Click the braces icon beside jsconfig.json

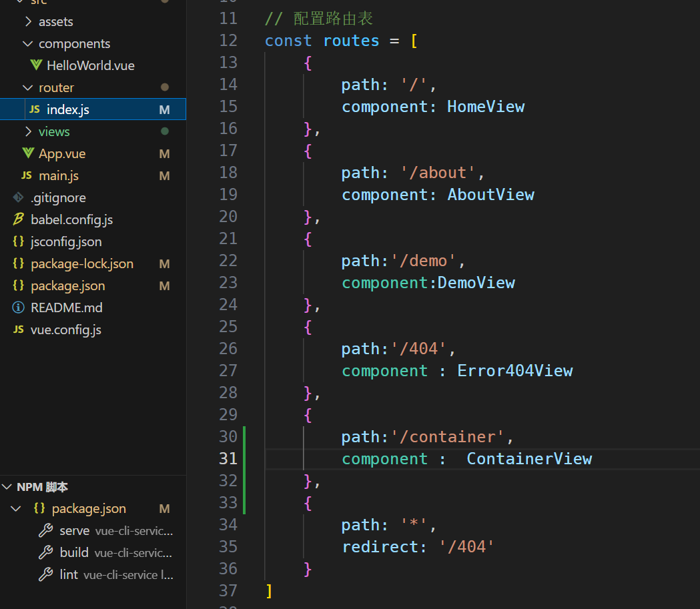(x=18, y=241)
